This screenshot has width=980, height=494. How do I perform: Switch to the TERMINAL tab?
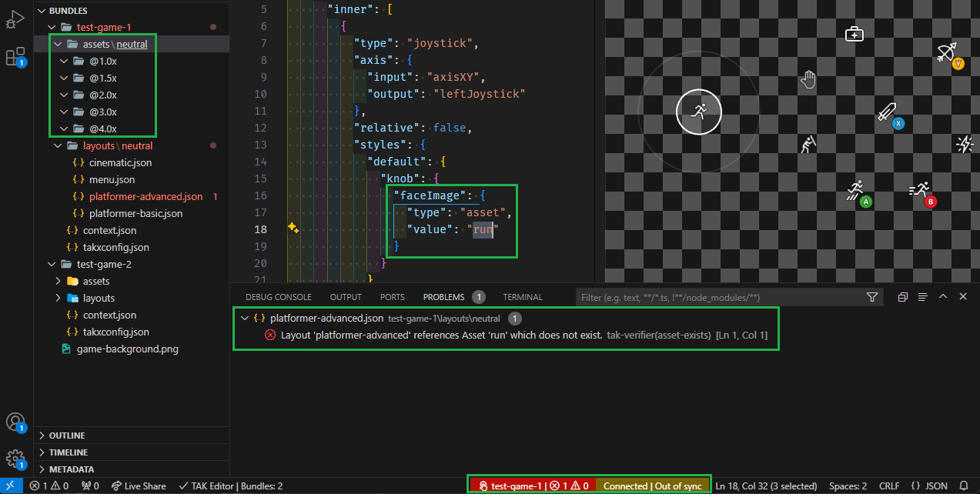tap(523, 297)
